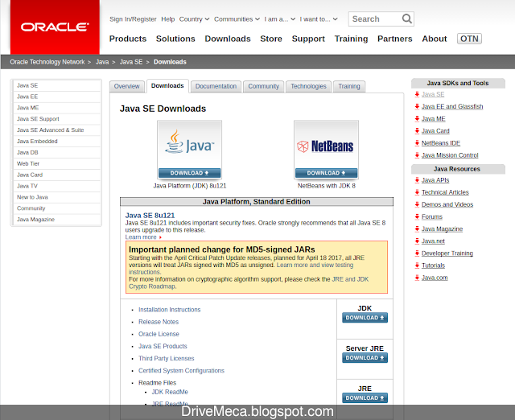Expand the 'I want to...' dropdown
The image size is (515, 420).
pyautogui.click(x=319, y=19)
